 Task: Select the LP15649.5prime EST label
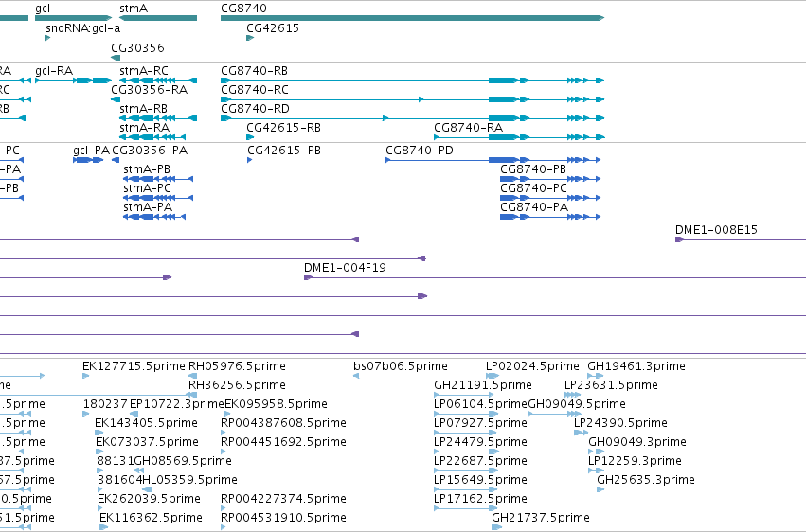click(x=480, y=480)
